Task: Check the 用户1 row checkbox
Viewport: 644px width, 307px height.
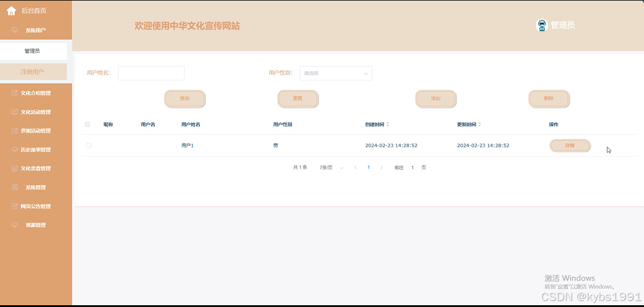Action: point(88,145)
